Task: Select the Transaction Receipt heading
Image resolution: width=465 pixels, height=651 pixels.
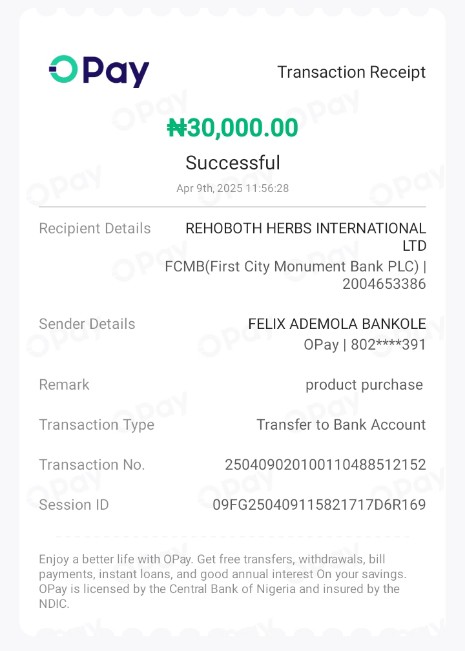Action: 351,72
